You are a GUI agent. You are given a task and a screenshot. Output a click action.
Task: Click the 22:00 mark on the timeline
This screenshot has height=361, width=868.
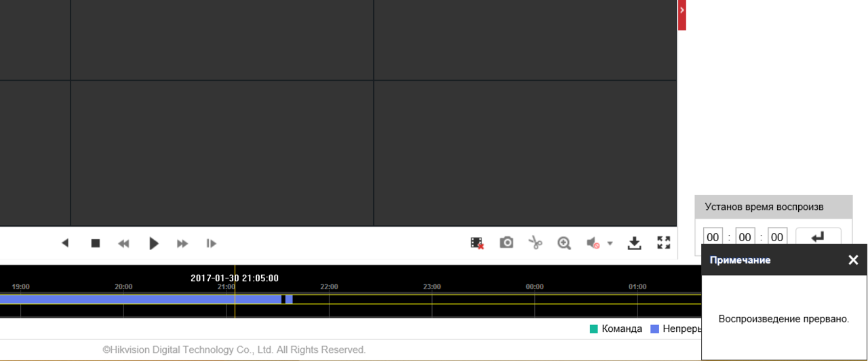click(329, 286)
